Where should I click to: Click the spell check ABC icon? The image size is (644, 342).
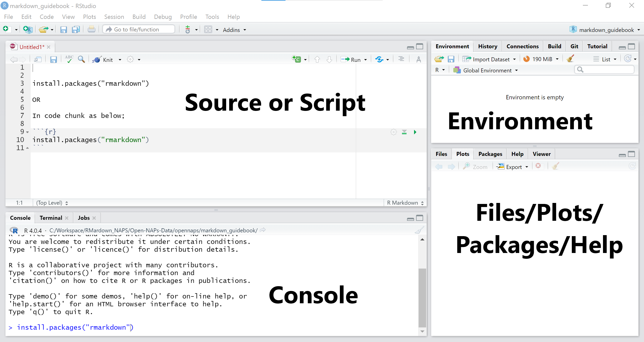(x=69, y=59)
